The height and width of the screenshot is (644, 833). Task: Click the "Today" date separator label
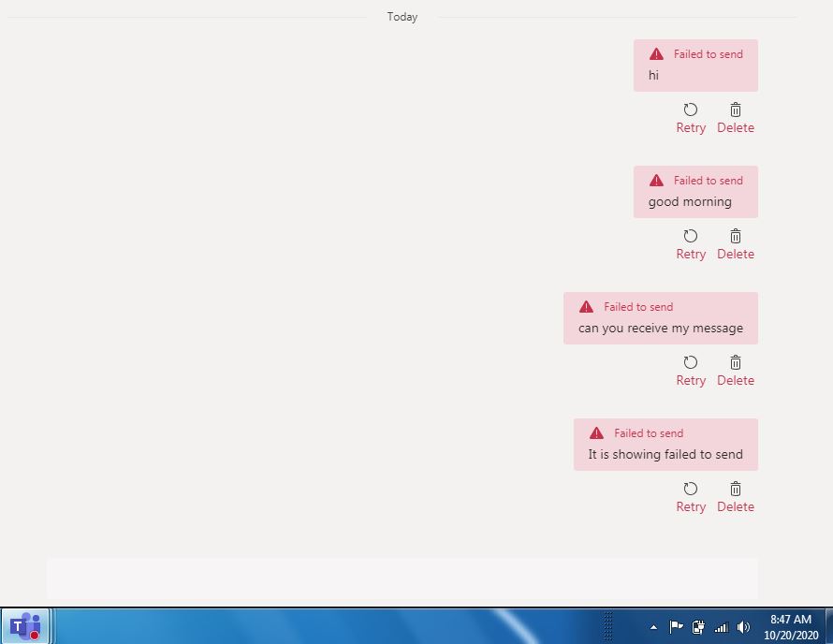(402, 17)
